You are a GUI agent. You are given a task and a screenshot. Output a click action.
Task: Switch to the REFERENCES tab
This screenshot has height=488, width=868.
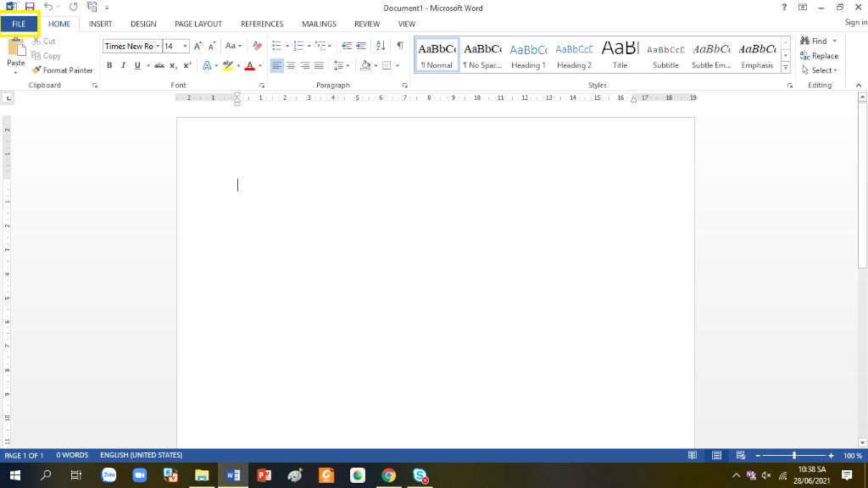[x=262, y=24]
